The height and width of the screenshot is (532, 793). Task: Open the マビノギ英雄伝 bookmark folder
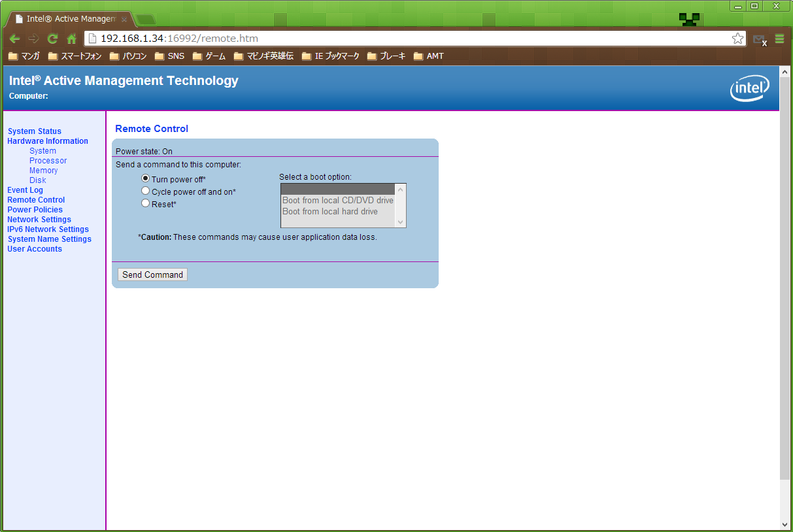click(263, 56)
